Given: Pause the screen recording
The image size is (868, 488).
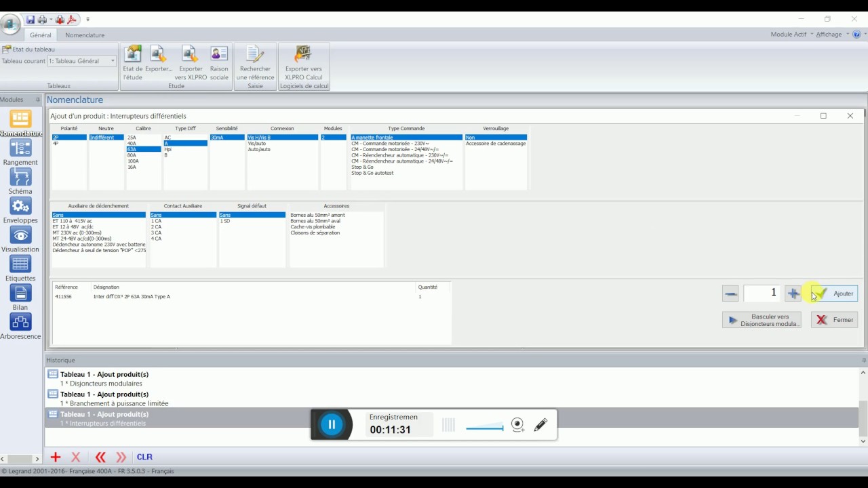Looking at the screenshot, I should [x=332, y=425].
